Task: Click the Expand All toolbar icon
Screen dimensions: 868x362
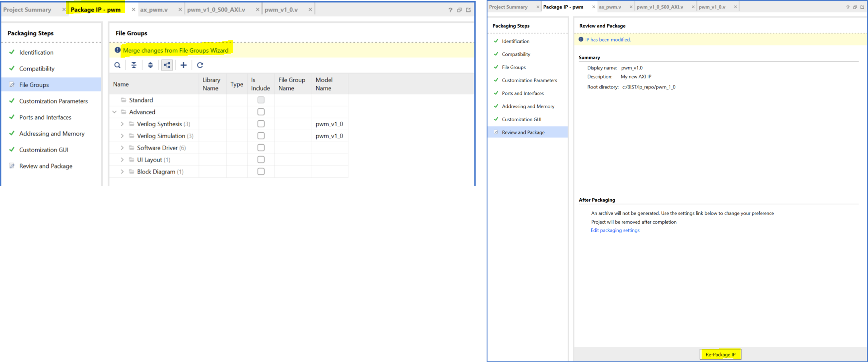Action: (x=150, y=65)
